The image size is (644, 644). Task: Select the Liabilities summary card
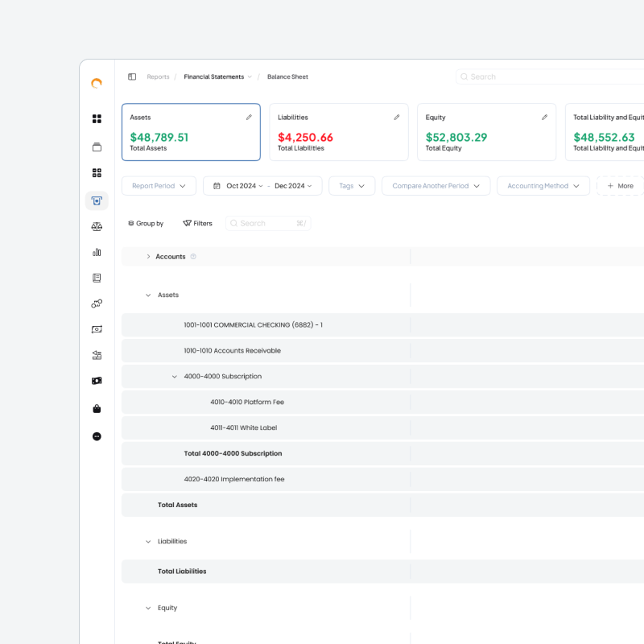point(339,132)
